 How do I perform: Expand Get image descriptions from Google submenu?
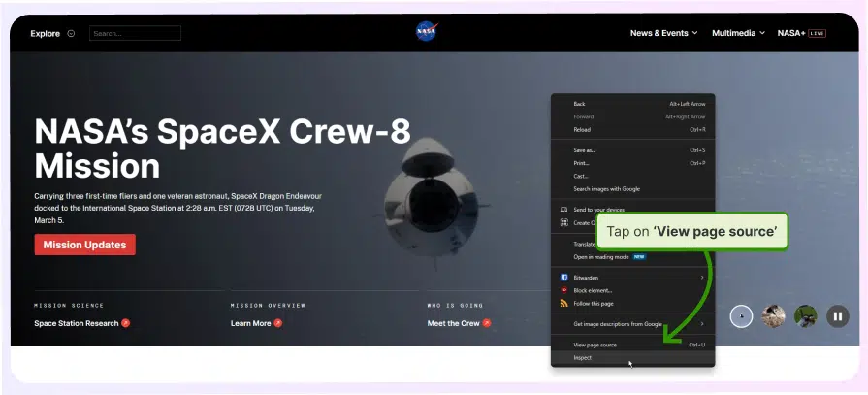point(702,323)
